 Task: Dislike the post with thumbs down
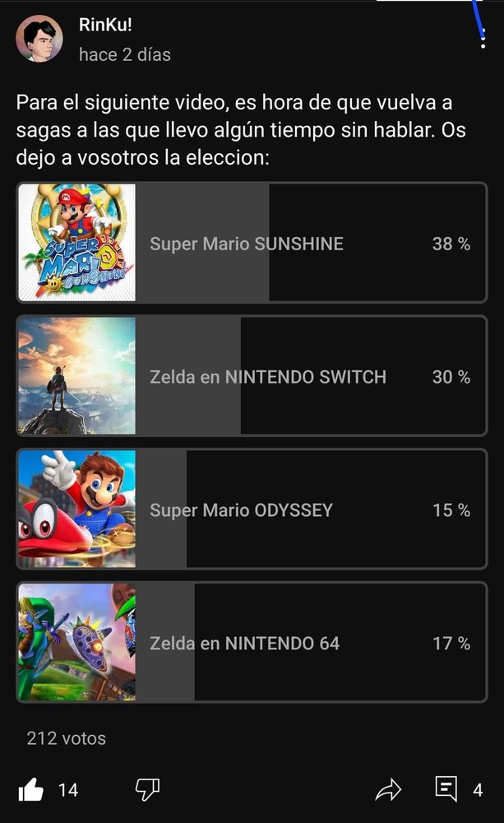(x=146, y=790)
